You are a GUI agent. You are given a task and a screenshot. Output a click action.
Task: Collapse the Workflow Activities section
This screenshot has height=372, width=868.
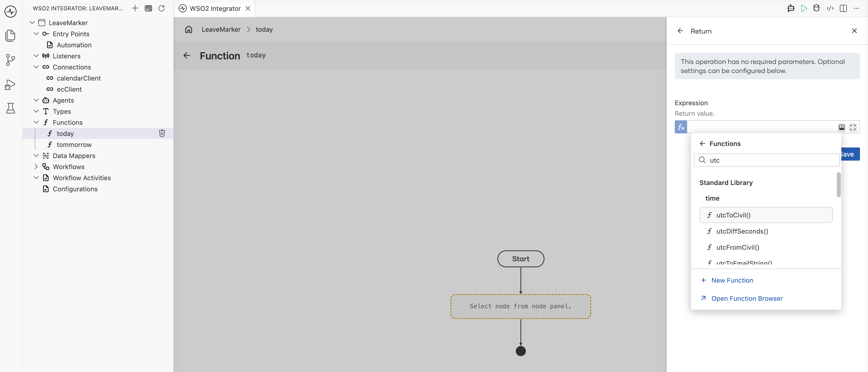(36, 178)
